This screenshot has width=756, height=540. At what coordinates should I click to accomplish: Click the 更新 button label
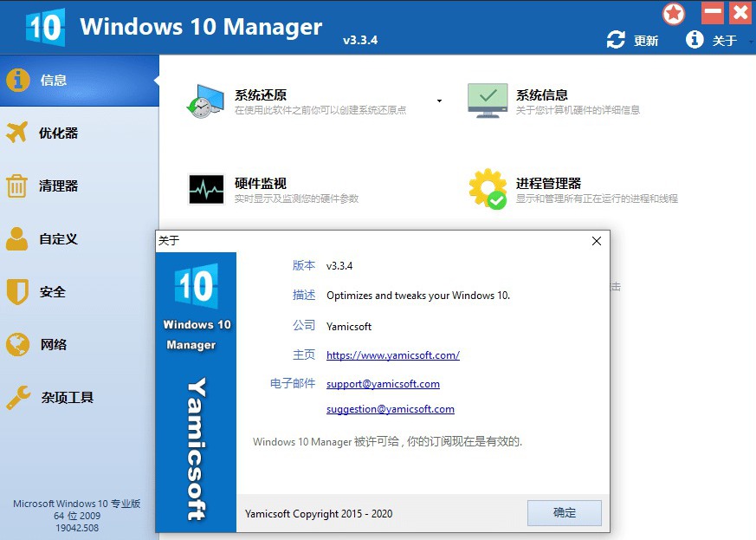646,41
